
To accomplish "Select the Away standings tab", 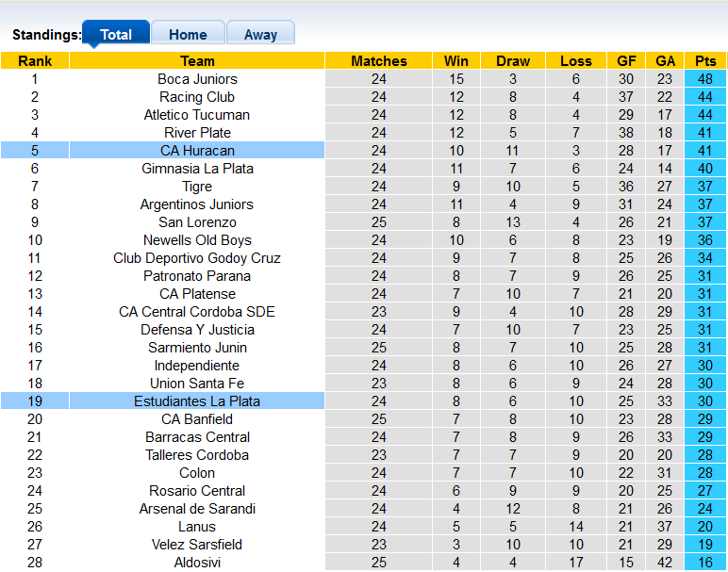I will click(260, 35).
